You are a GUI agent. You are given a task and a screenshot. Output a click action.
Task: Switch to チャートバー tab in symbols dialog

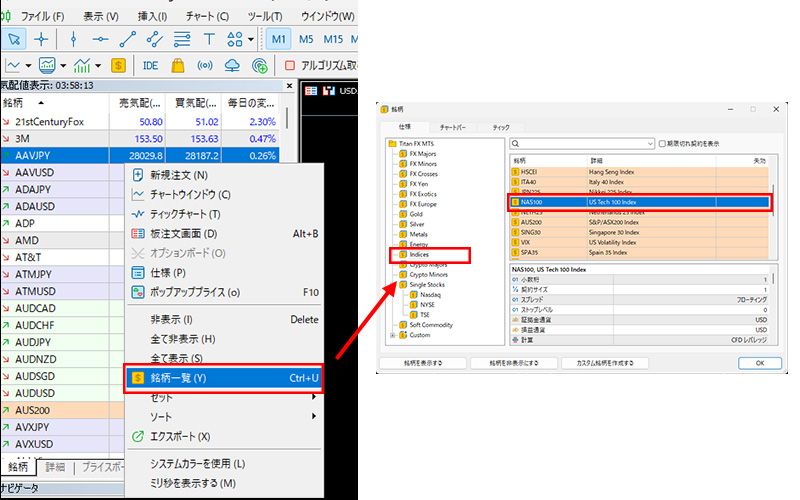click(453, 127)
